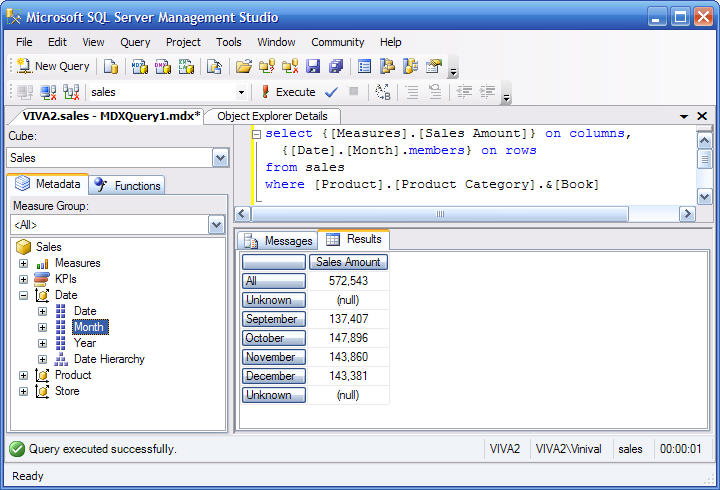Open the Cube Sales dropdown arrow
Screen dimensions: 720x490
(220, 158)
